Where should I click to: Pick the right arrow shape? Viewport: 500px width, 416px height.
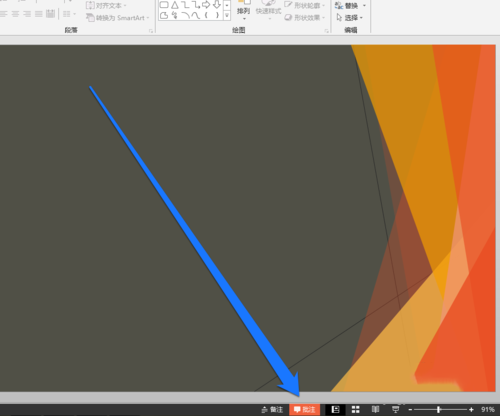[206, 5]
